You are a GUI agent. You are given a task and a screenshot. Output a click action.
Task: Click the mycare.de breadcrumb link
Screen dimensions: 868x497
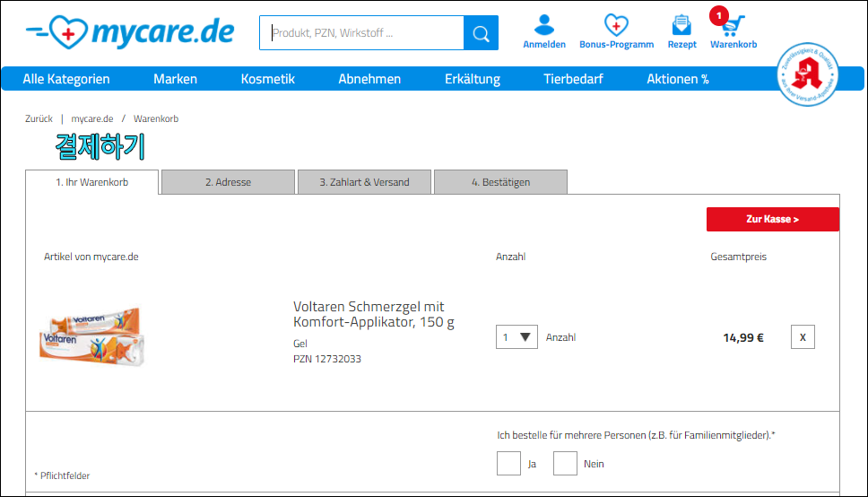91,118
